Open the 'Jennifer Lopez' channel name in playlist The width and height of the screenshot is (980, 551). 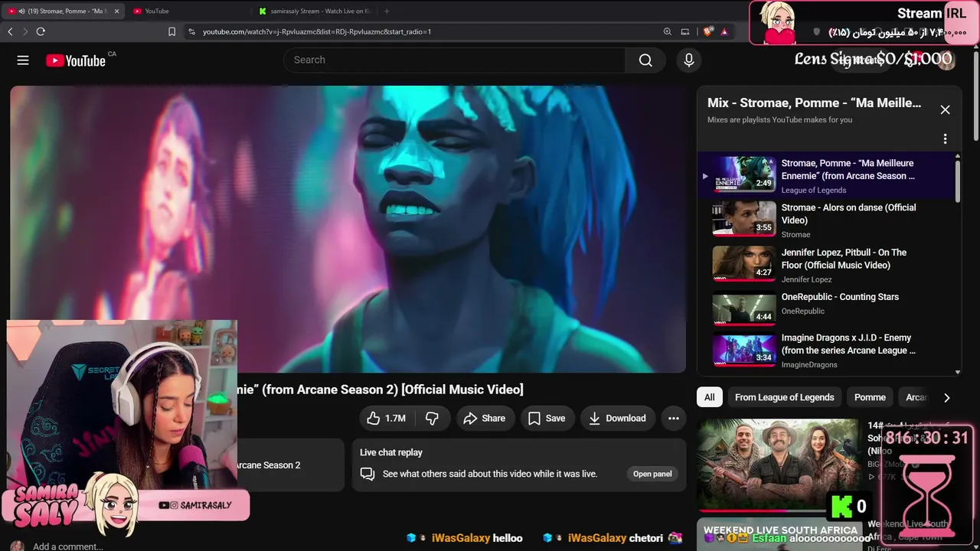click(x=806, y=279)
